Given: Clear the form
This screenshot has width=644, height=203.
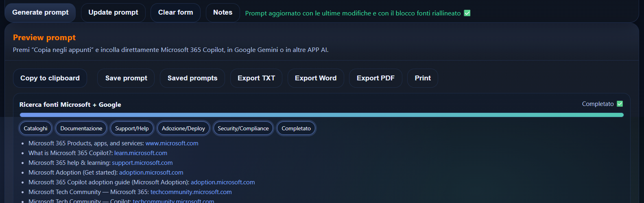Looking at the screenshot, I should pos(175,13).
